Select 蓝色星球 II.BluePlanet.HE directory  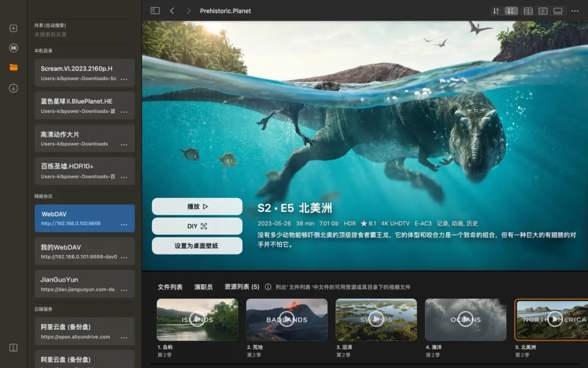coord(84,105)
